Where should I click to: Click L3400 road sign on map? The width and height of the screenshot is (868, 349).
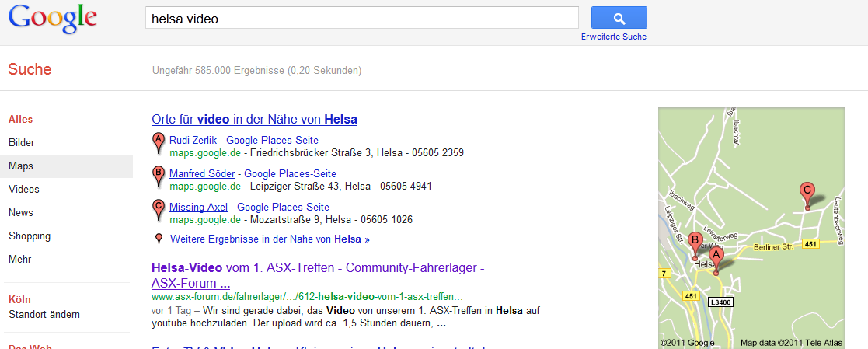point(722,302)
